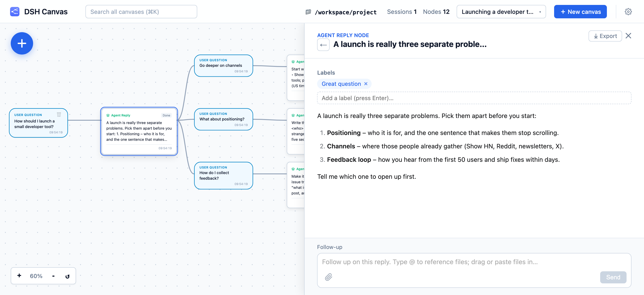The image size is (644, 295).
Task: Zoom out with the canvas minus control
Action: (53, 276)
